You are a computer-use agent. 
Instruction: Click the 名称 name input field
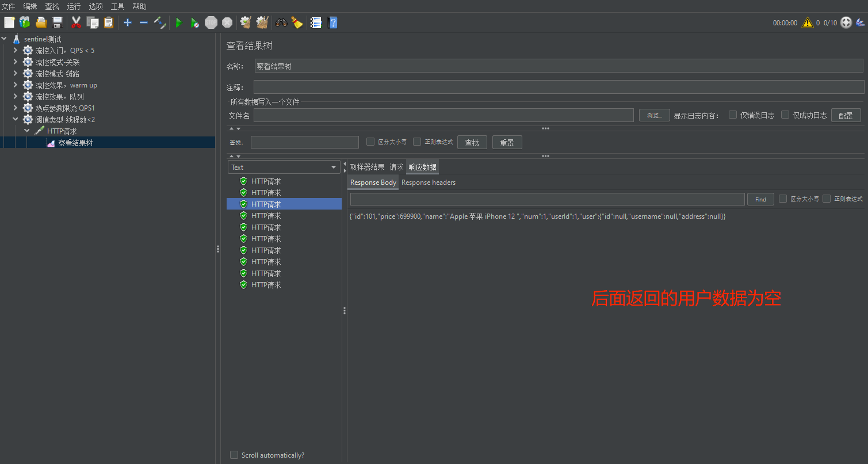coord(559,66)
